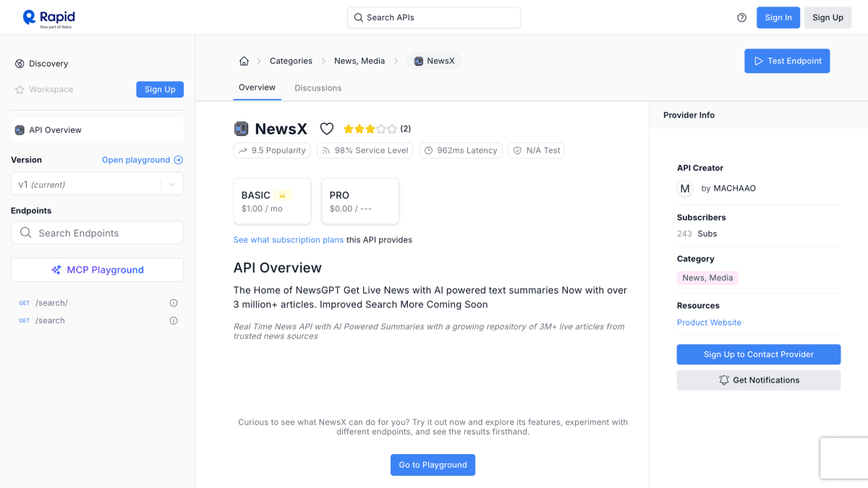Viewport: 868px width, 488px height.
Task: Open the help question mark icon
Action: click(x=741, y=18)
